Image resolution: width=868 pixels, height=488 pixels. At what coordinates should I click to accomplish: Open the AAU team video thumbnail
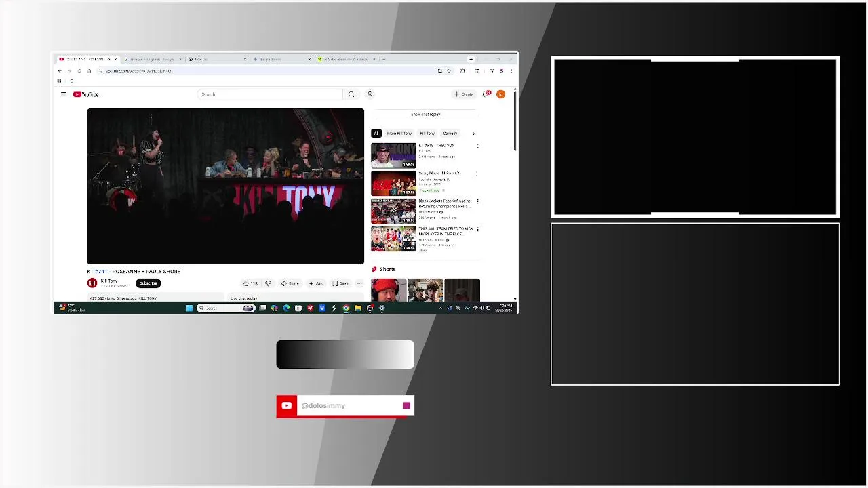click(393, 239)
